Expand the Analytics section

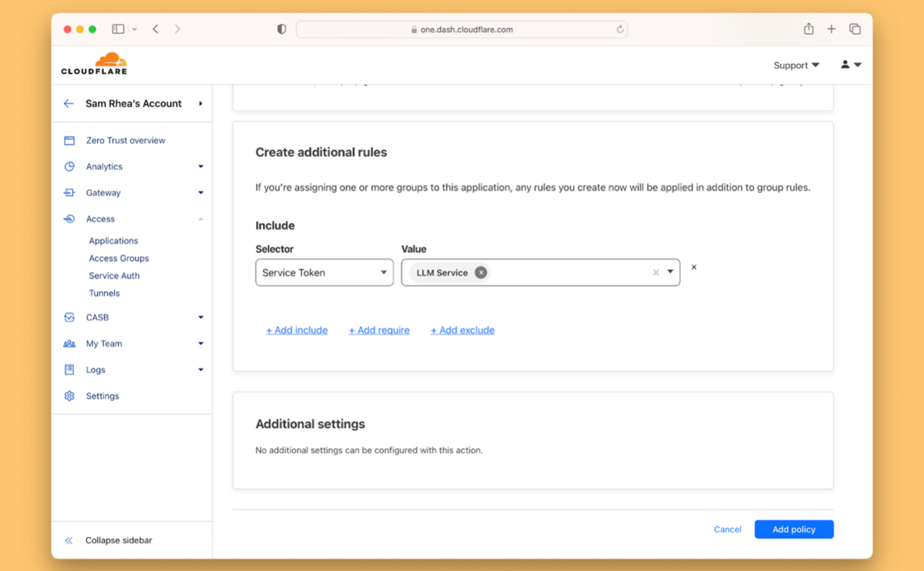point(200,167)
